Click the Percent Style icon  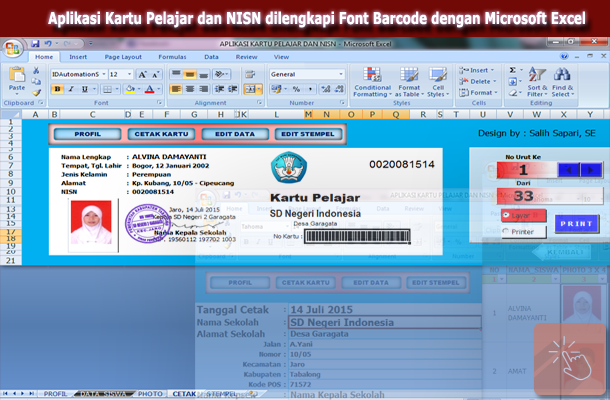(x=296, y=89)
